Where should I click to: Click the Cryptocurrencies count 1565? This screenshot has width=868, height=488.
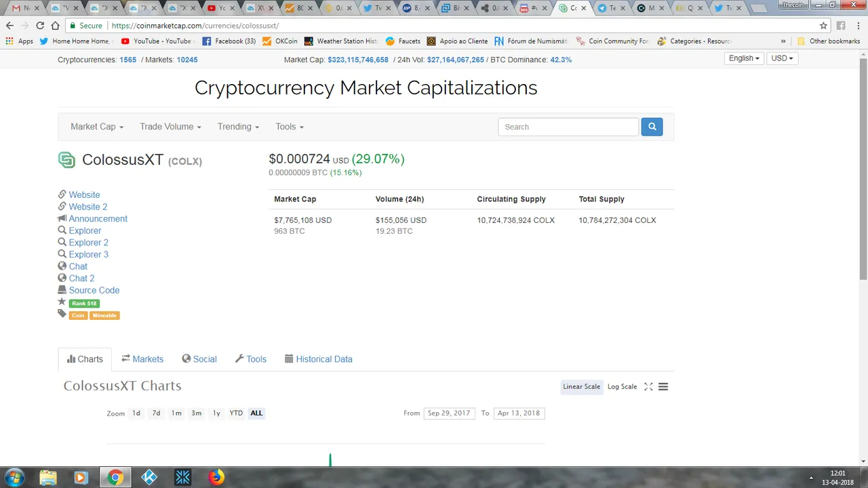128,60
